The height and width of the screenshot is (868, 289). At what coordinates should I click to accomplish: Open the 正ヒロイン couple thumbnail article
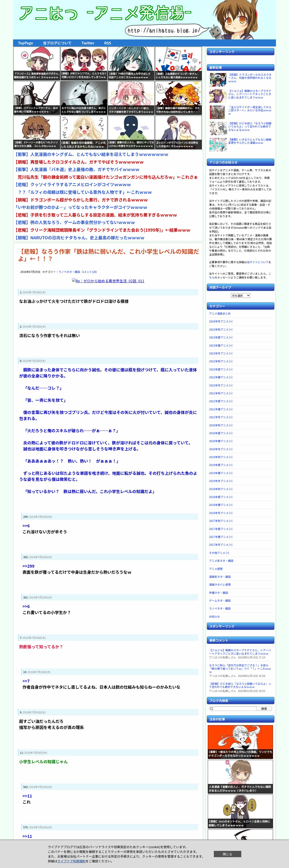click(178, 132)
